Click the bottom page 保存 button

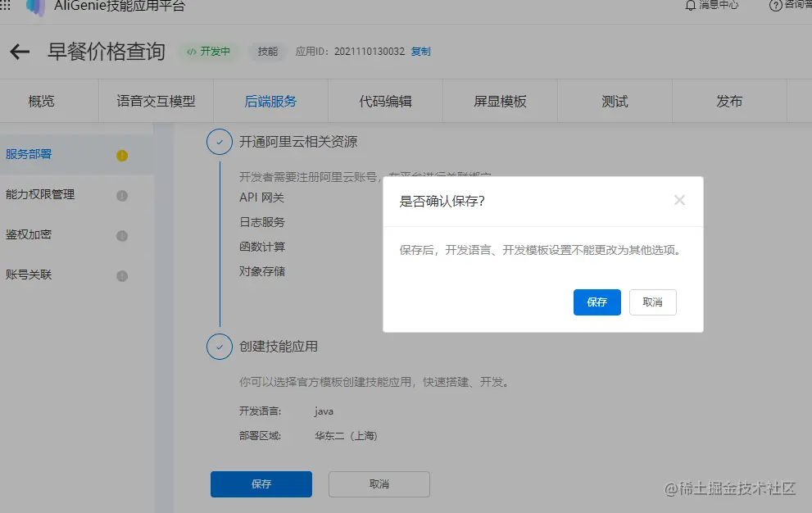click(x=261, y=484)
